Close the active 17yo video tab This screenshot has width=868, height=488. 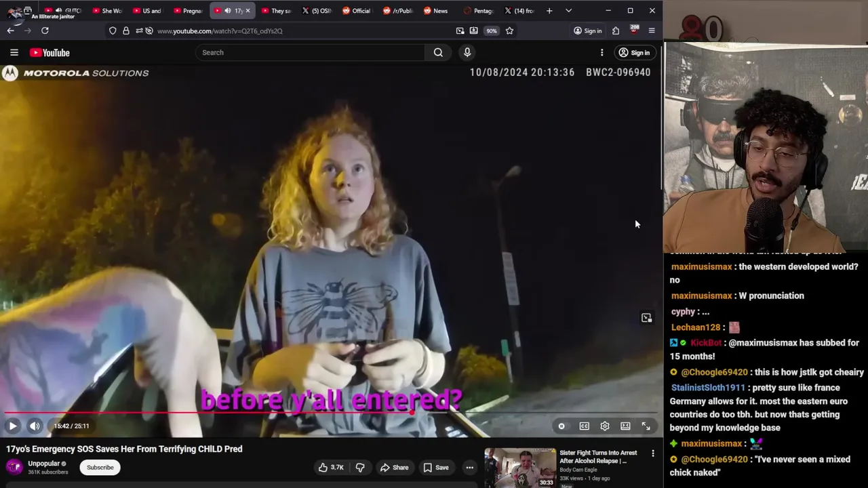click(248, 11)
